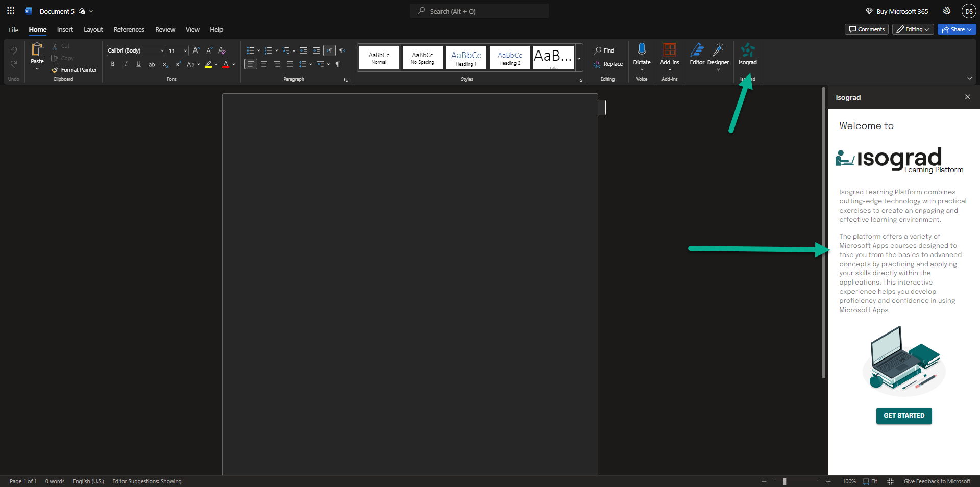Image resolution: width=980 pixels, height=487 pixels.
Task: Decrease the paragraph indent
Action: [x=304, y=50]
